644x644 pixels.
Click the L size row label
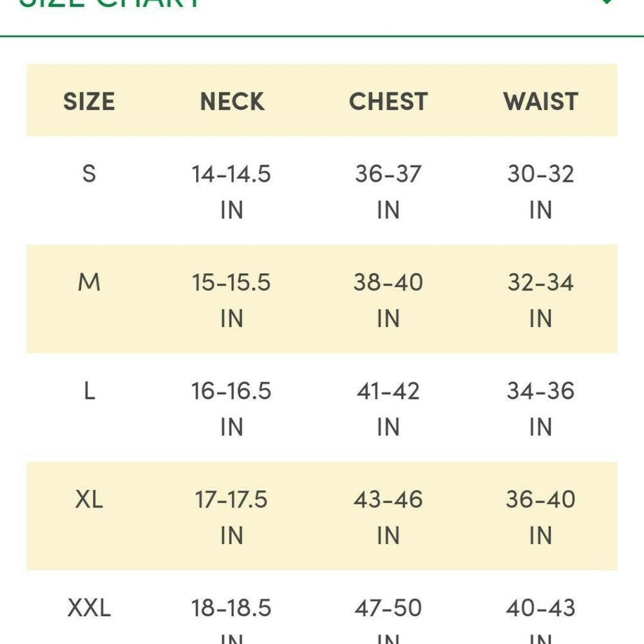[89, 391]
